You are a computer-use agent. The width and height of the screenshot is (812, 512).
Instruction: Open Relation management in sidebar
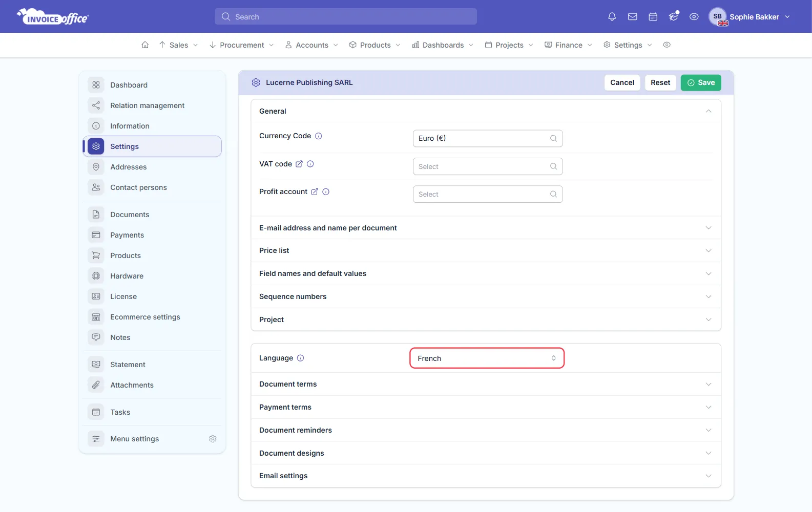(x=152, y=105)
